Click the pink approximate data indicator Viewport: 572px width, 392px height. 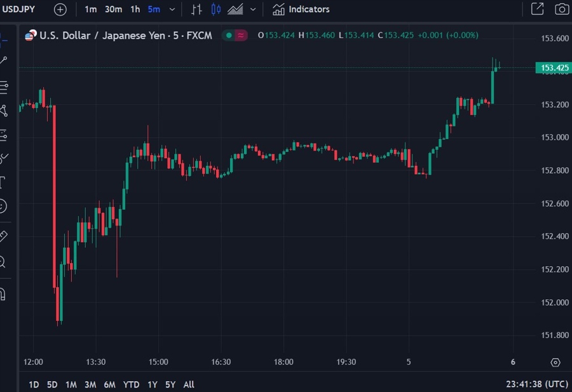point(241,36)
